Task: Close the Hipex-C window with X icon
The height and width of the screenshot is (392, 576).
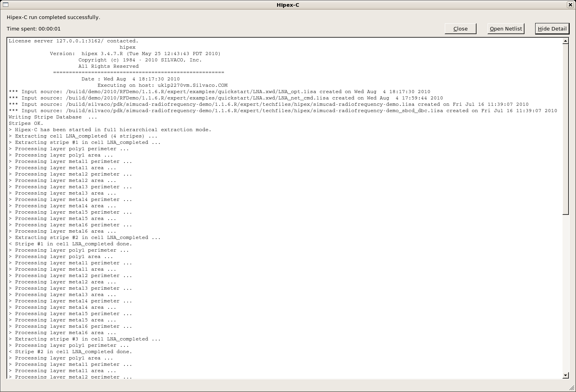Action: (x=570, y=5)
